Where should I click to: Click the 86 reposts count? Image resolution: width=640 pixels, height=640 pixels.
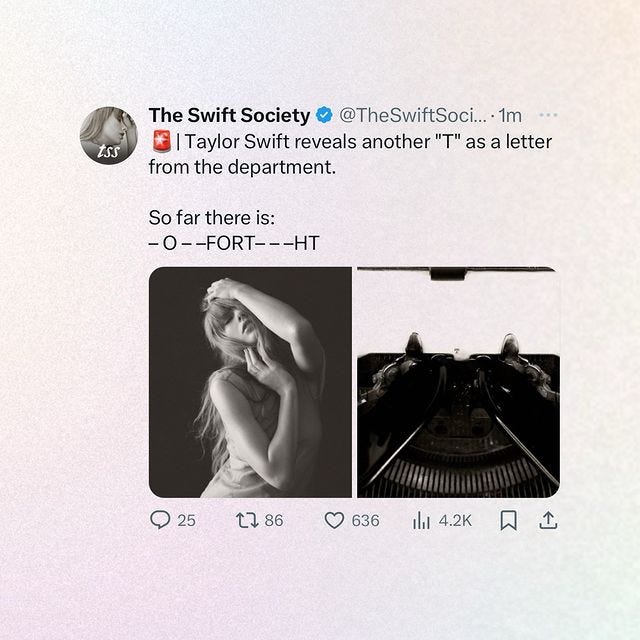click(x=274, y=521)
